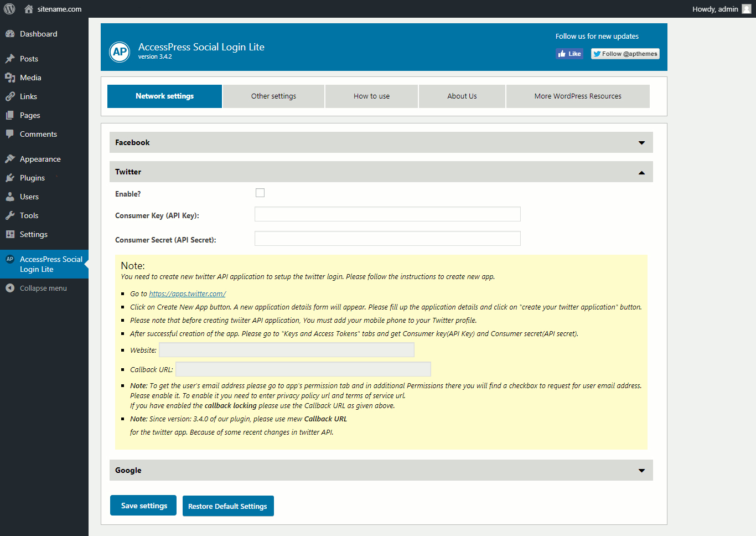
Task: Open the apps.twitter.com link
Action: (x=187, y=294)
